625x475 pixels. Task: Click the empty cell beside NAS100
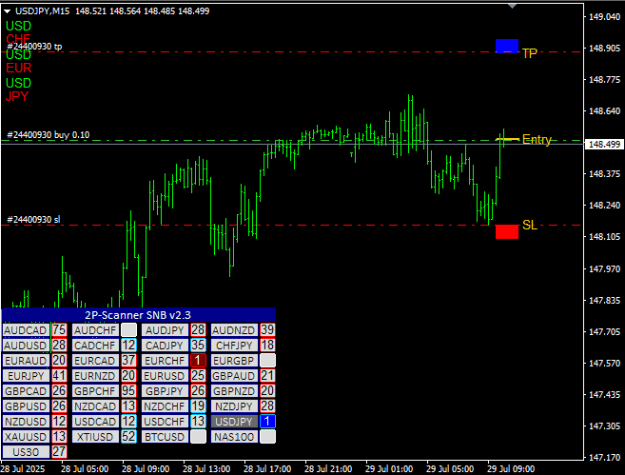tap(267, 436)
